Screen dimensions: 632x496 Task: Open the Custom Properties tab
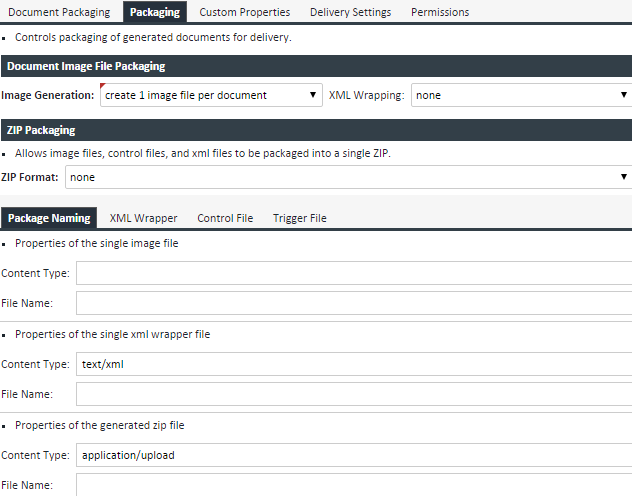click(244, 12)
